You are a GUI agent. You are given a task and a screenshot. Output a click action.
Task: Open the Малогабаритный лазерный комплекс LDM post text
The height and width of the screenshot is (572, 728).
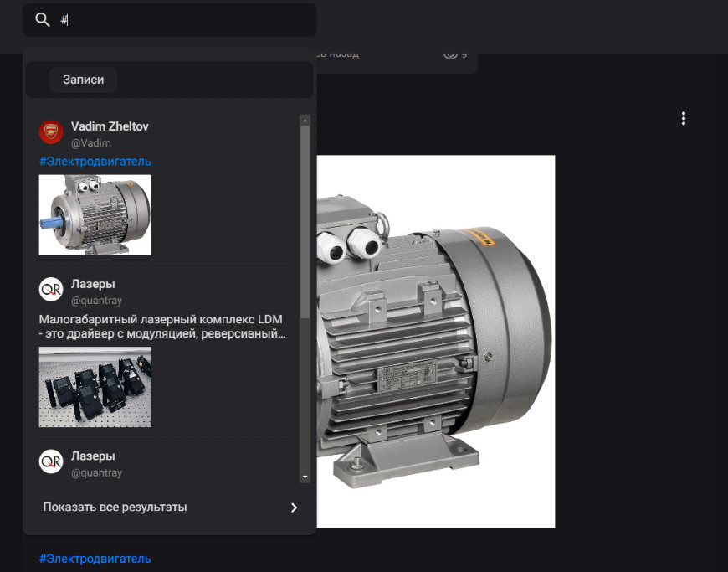point(162,326)
